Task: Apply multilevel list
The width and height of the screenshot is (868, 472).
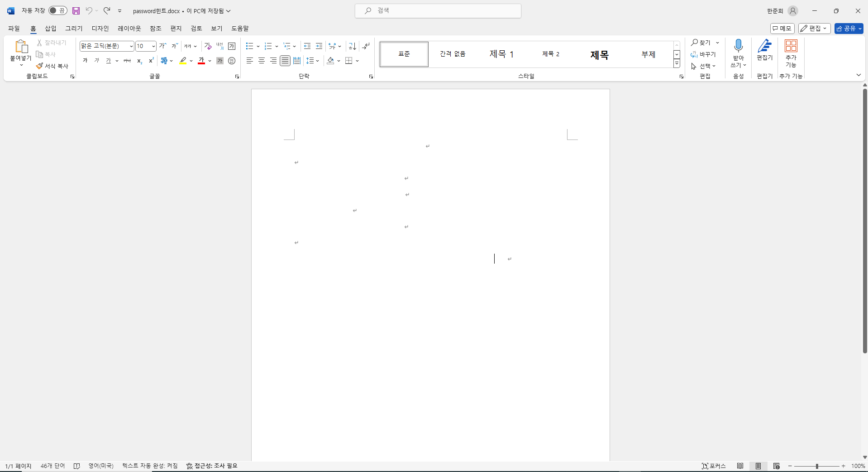Action: click(287, 46)
